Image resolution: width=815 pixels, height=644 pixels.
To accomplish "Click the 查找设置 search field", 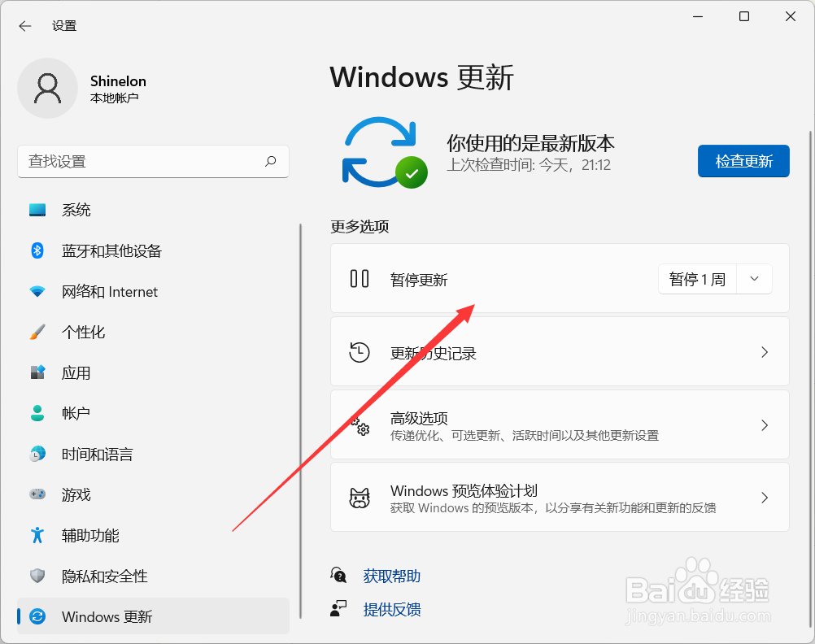I will click(154, 162).
